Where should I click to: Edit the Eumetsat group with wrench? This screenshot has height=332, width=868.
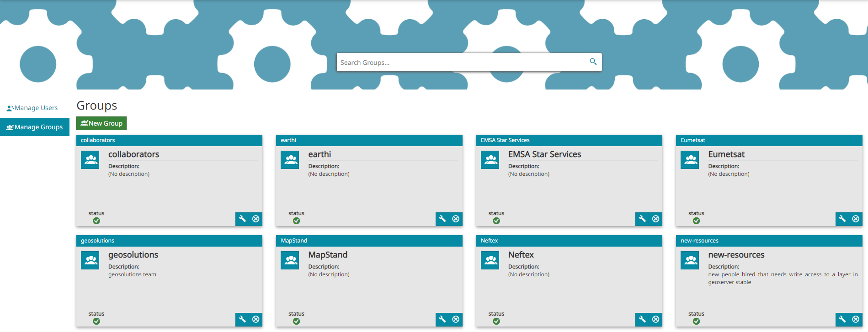[842, 219]
